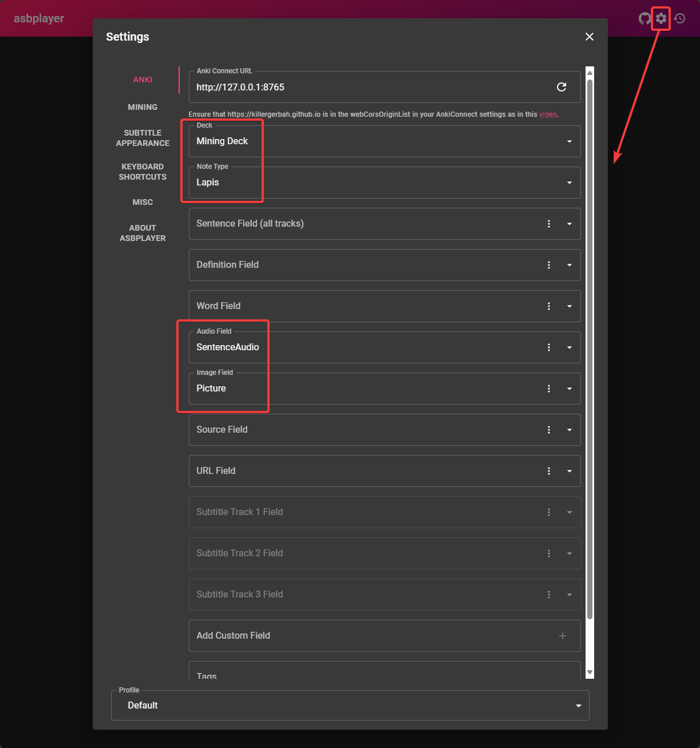Expand the Mining Deck dropdown

569,141
